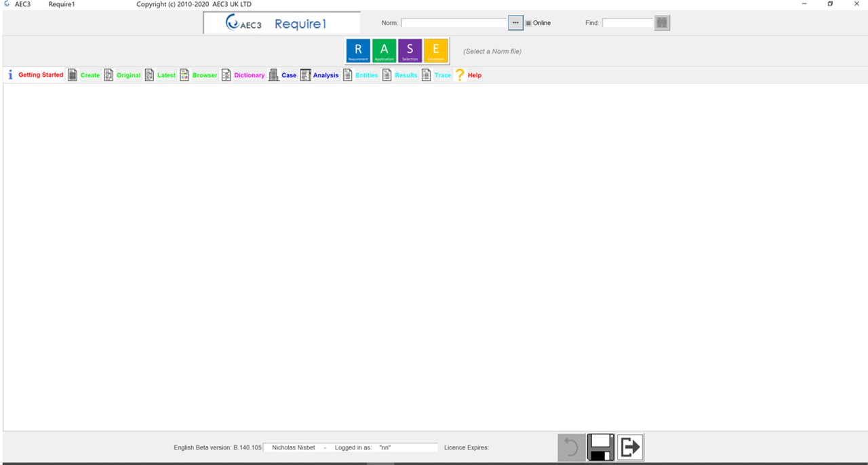Click the "Licence Expires:" label
The image size is (868, 465).
point(467,447)
